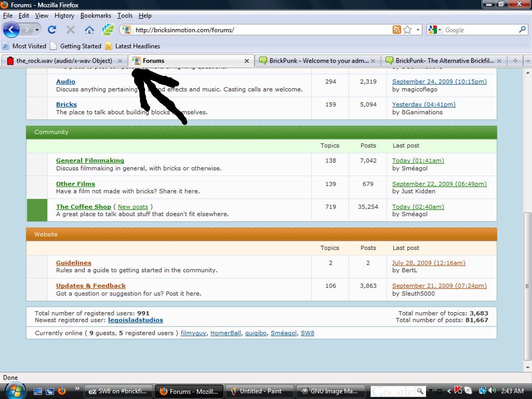Open online user filmyguy's profile
The image size is (532, 399).
(x=193, y=333)
